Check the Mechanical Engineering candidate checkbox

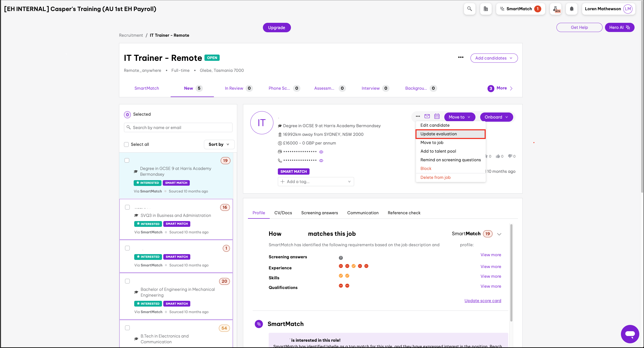127,281
